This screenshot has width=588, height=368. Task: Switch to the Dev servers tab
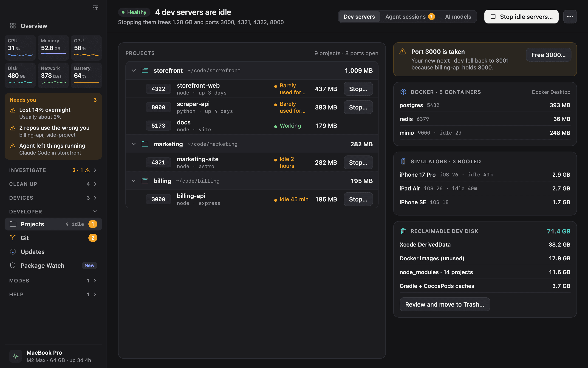(x=359, y=17)
